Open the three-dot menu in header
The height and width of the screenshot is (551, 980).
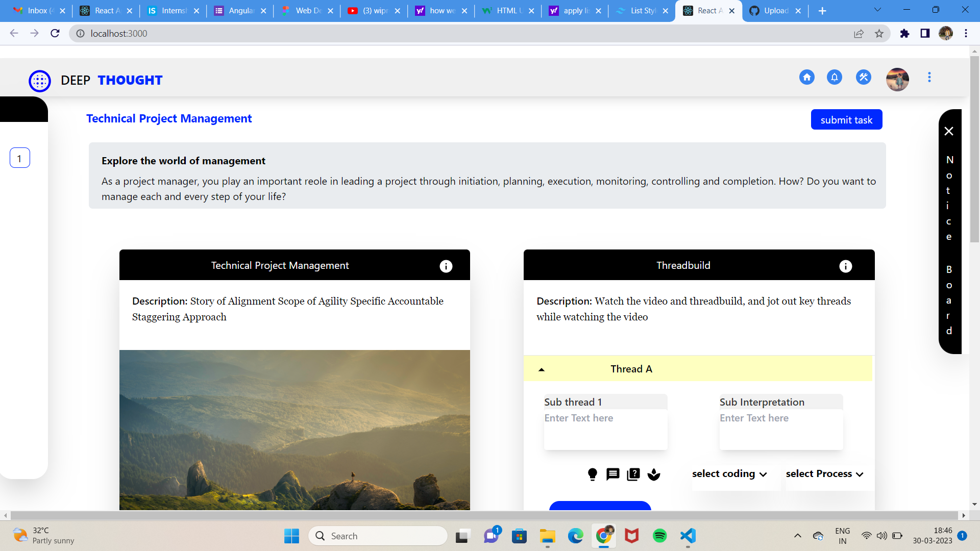(929, 78)
